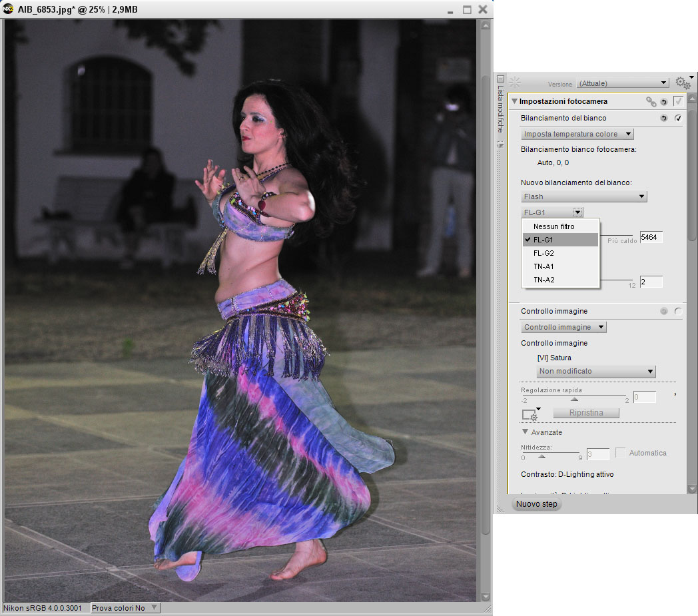
Task: Maximize the AIB_6853.jpg image window
Action: tap(466, 9)
